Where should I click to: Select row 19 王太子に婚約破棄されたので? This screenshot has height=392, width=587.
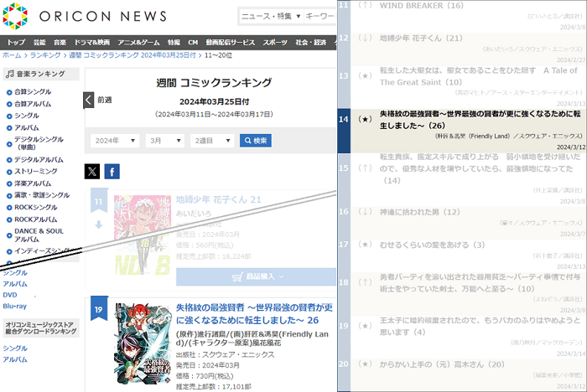[x=462, y=338]
